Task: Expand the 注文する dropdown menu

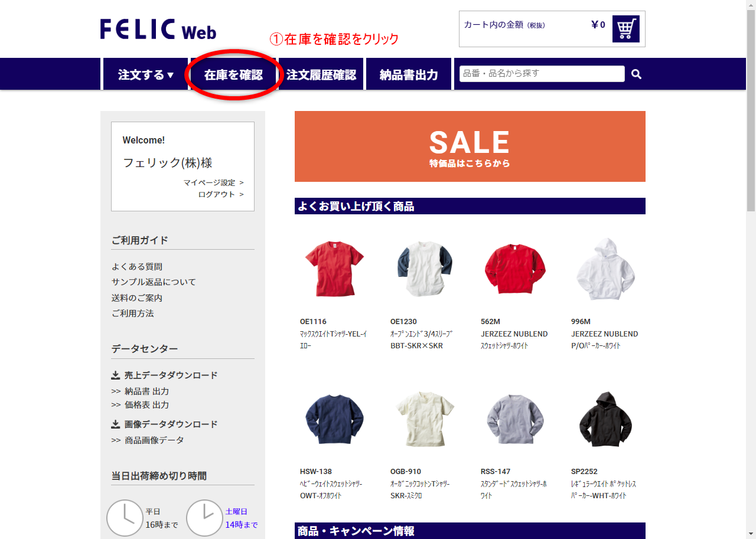Action: [146, 74]
